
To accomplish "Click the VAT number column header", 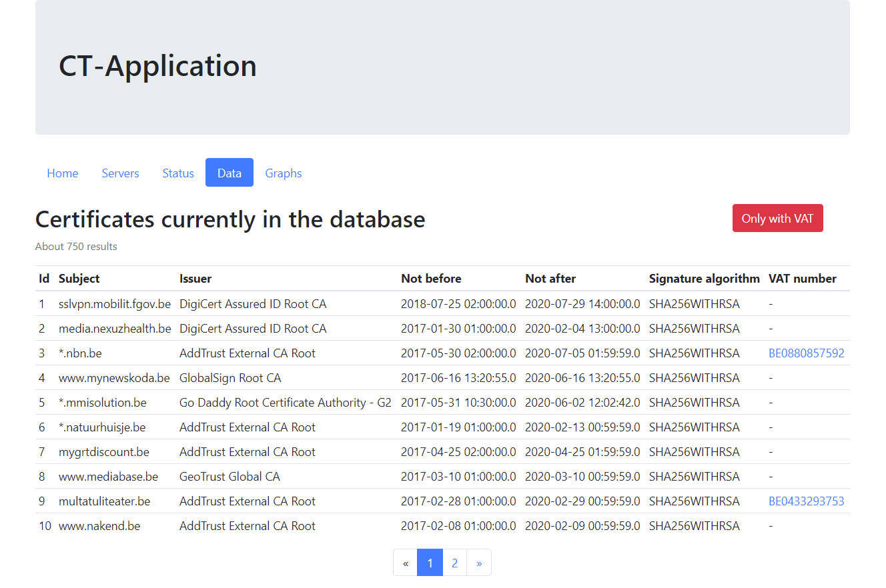I will [802, 279].
